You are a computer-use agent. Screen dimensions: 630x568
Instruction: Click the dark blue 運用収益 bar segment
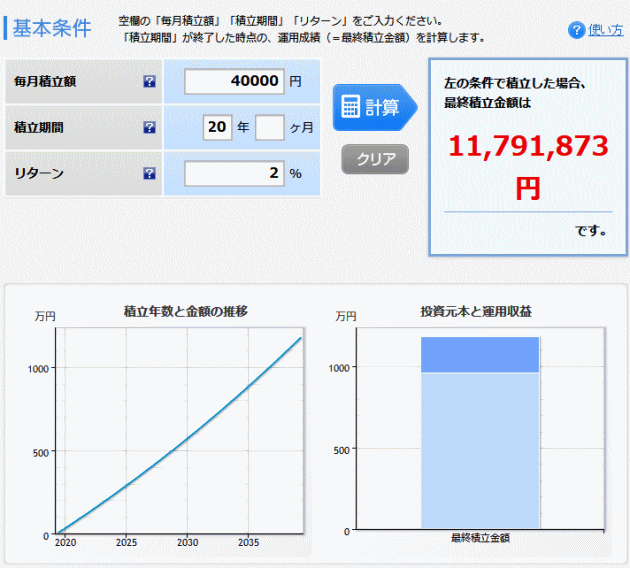click(480, 354)
